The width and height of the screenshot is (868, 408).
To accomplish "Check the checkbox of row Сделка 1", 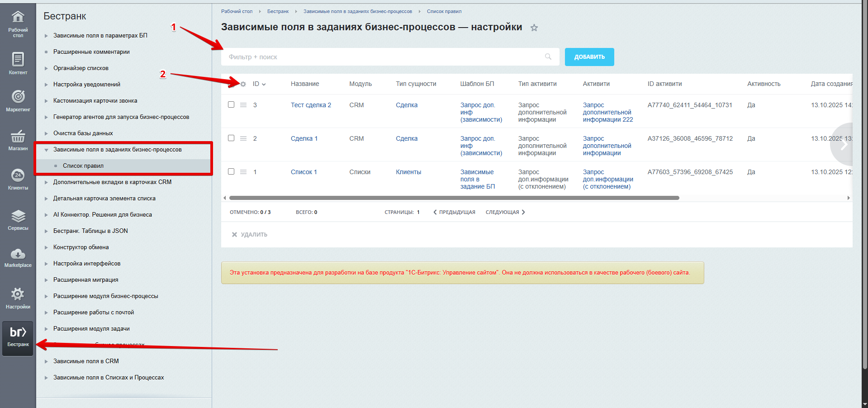I will point(231,138).
